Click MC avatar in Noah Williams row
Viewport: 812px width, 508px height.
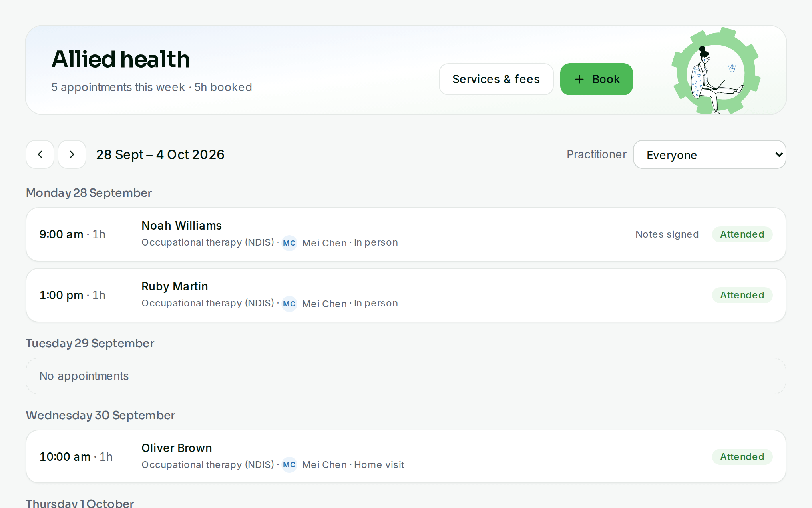point(289,243)
